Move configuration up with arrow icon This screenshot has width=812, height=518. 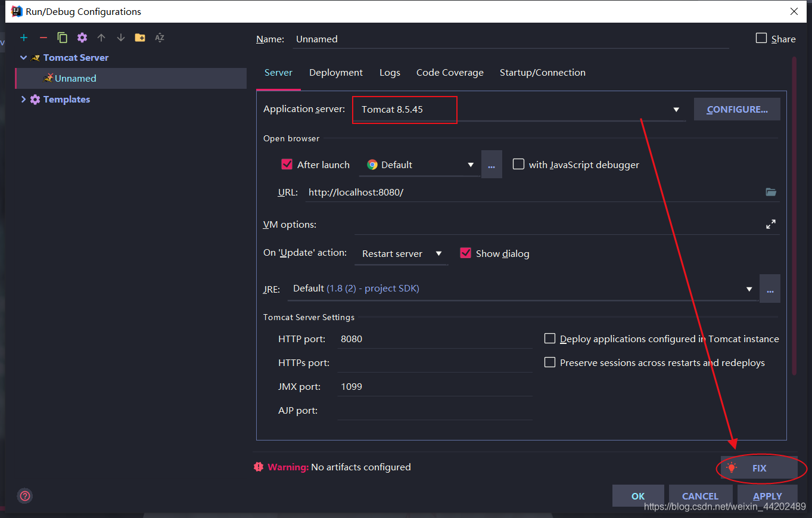point(101,38)
